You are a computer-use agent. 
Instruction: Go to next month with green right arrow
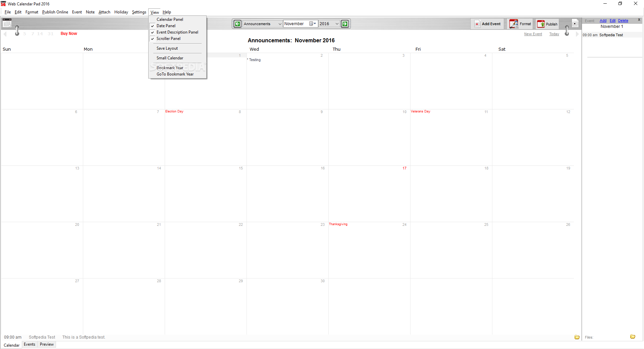tap(345, 24)
